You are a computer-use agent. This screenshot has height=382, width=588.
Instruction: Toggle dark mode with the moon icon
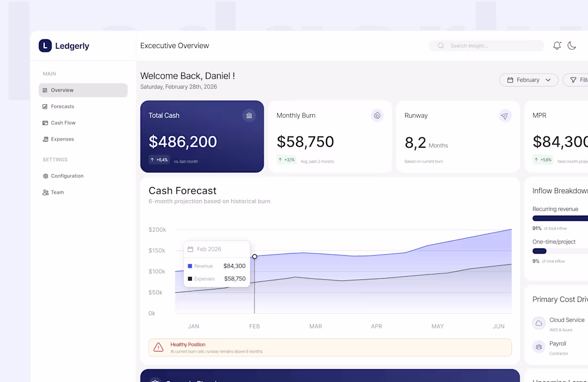(x=572, y=45)
